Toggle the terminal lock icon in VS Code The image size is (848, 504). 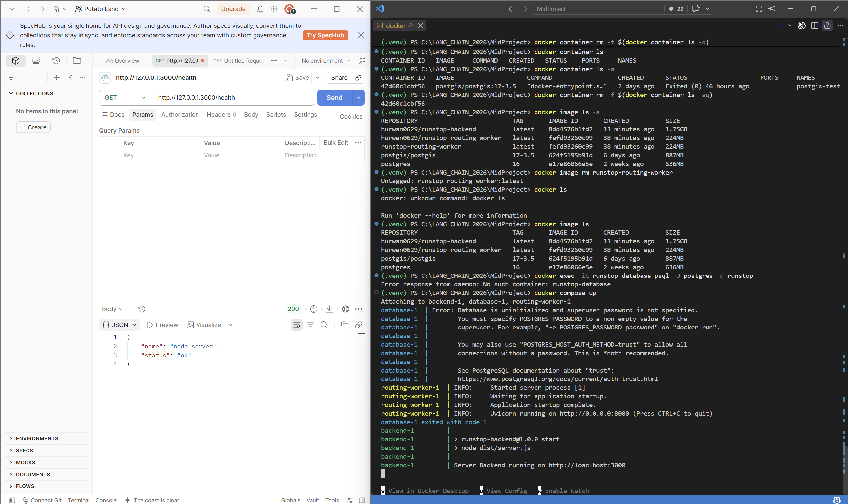point(827,25)
